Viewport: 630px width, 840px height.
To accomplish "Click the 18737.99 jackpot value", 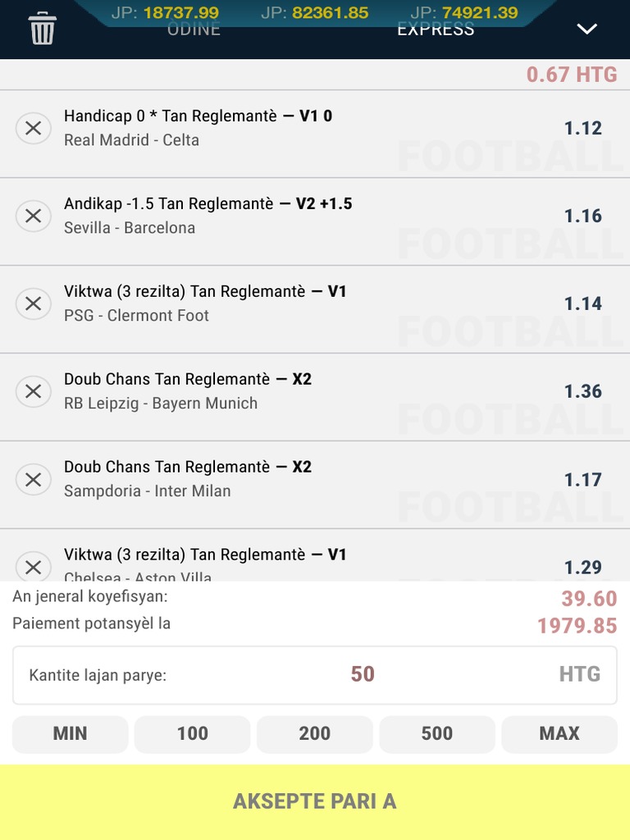I will point(180,12).
